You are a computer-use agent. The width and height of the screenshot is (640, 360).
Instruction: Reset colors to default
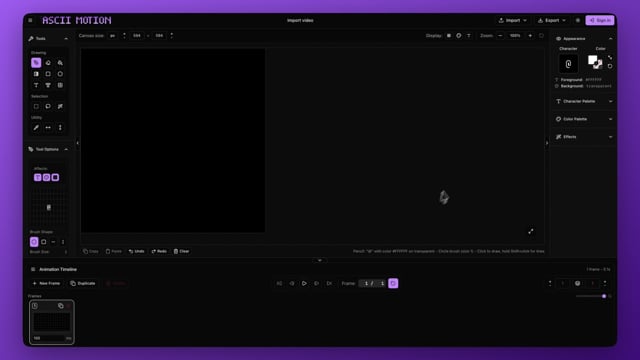pyautogui.click(x=610, y=66)
